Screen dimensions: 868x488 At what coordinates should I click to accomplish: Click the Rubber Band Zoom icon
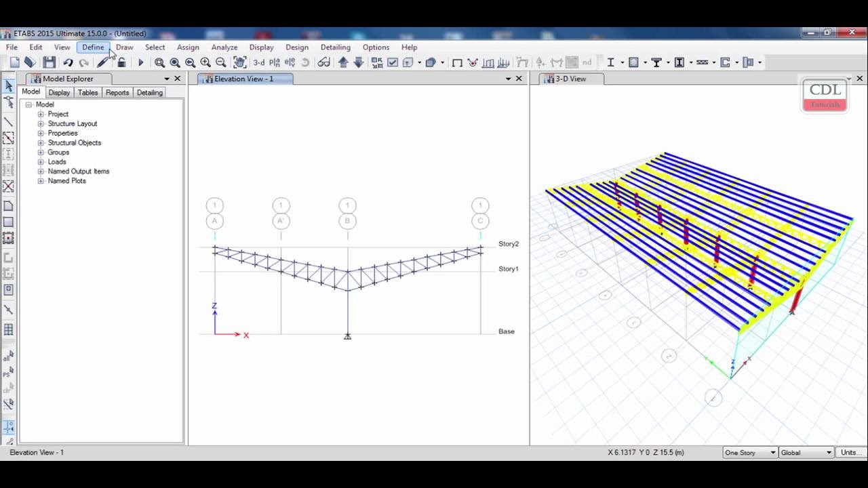(159, 62)
